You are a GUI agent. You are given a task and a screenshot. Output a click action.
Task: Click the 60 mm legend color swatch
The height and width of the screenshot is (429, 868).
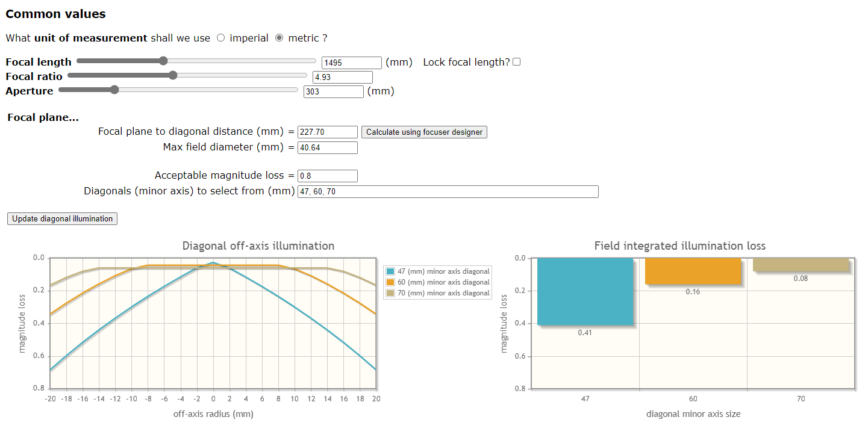click(x=390, y=282)
